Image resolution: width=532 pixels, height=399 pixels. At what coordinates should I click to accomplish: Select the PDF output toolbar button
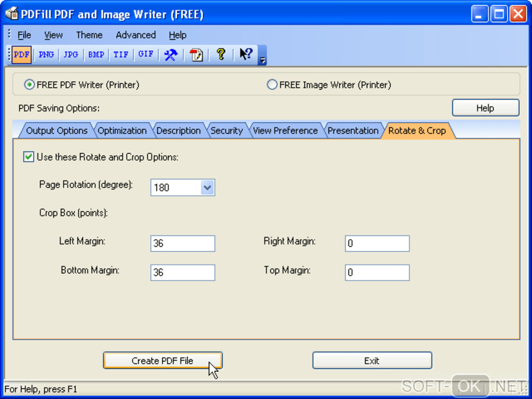21,55
